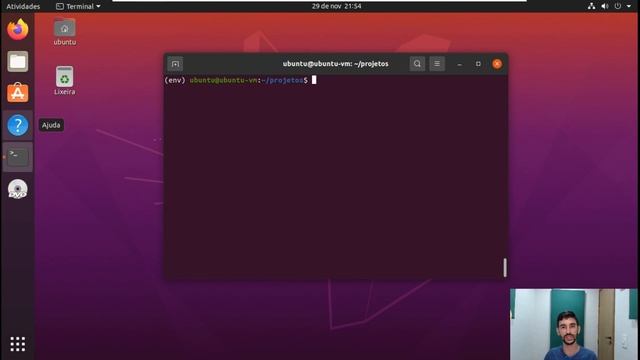
Task: Click the network status icon
Action: [x=591, y=6]
